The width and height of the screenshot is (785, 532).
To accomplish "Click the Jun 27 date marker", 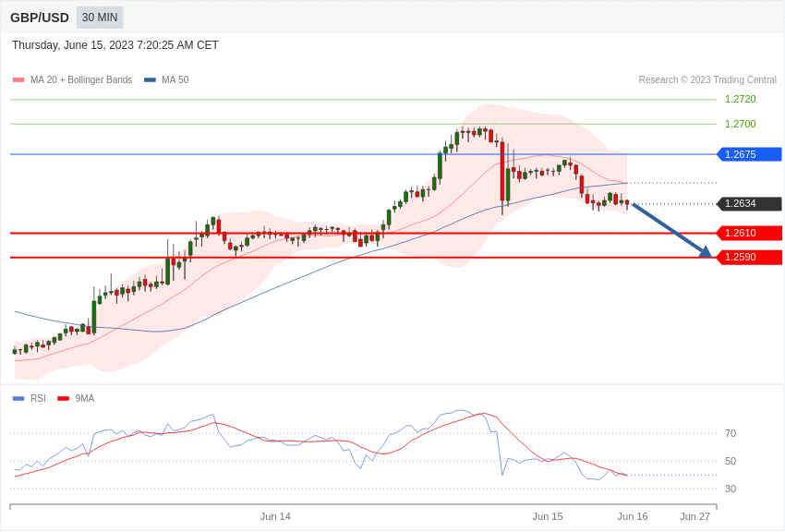I will (694, 516).
